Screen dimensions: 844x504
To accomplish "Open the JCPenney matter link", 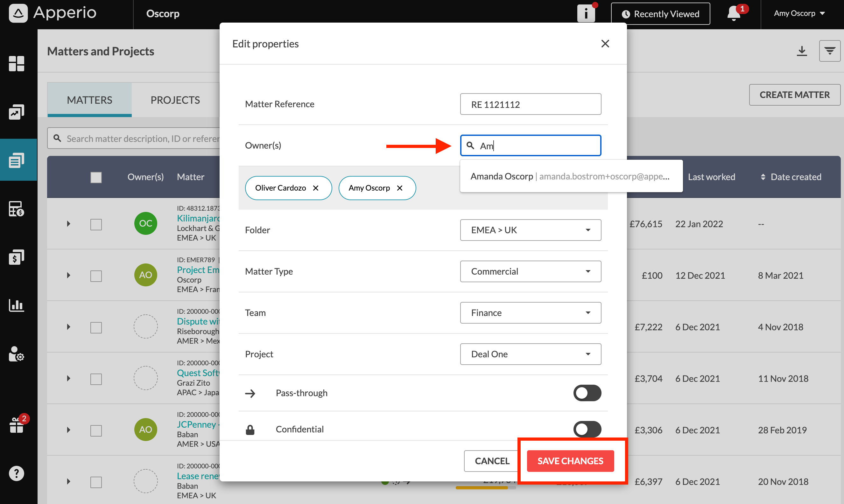I will click(x=198, y=424).
